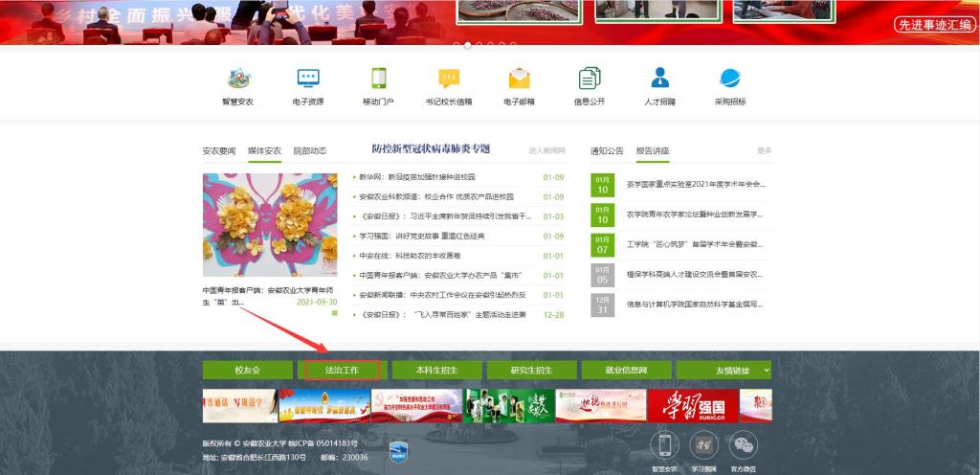Image resolution: width=980 pixels, height=475 pixels.
Task: Switch to the 院部动态 tab
Action: click(x=310, y=151)
